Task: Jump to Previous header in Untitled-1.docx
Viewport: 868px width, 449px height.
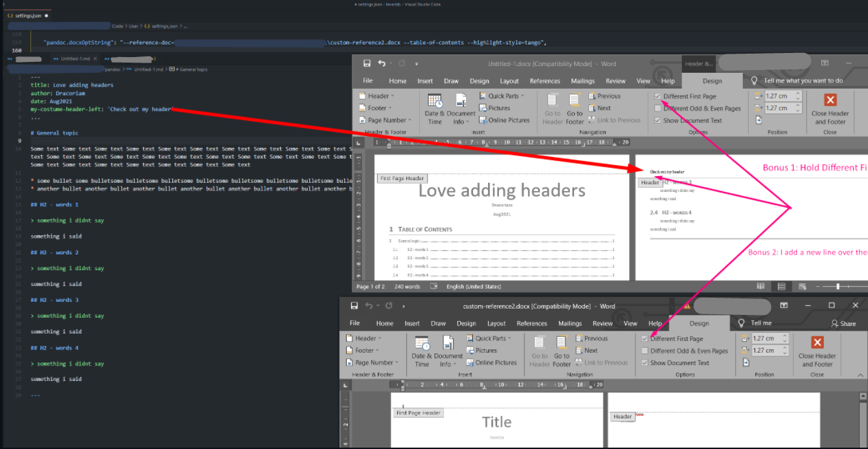Action: (604, 96)
